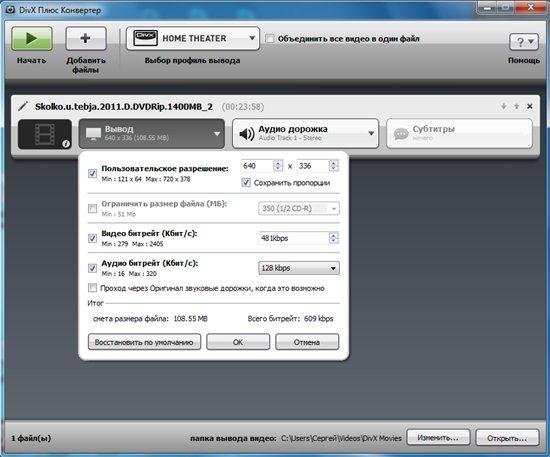The width and height of the screenshot is (550, 457).
Task: Click the duration text (00:23:58)
Action: 243,107
